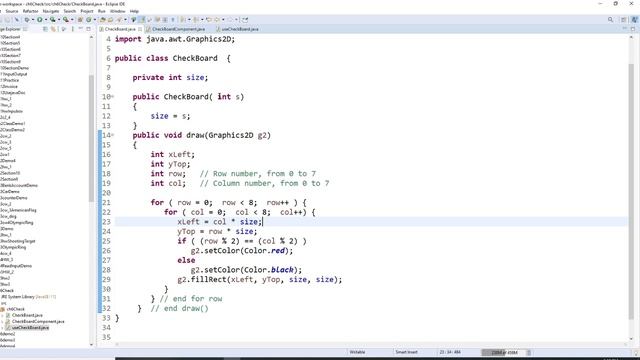Open the Debug dropdown arrow
The image size is (640, 360).
click(33, 20)
